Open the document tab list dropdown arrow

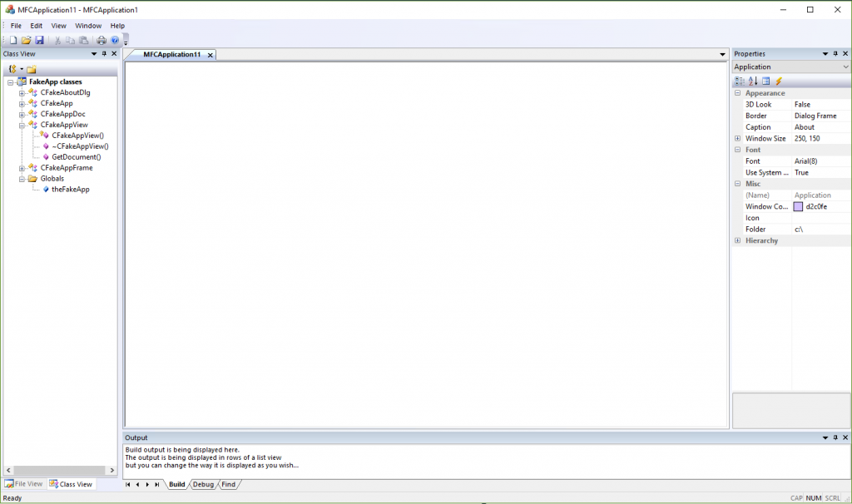[722, 54]
